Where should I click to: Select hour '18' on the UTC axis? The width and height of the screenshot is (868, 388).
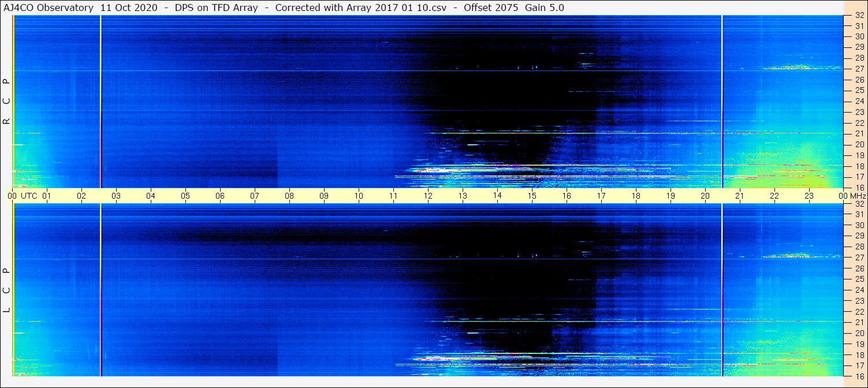click(x=636, y=196)
